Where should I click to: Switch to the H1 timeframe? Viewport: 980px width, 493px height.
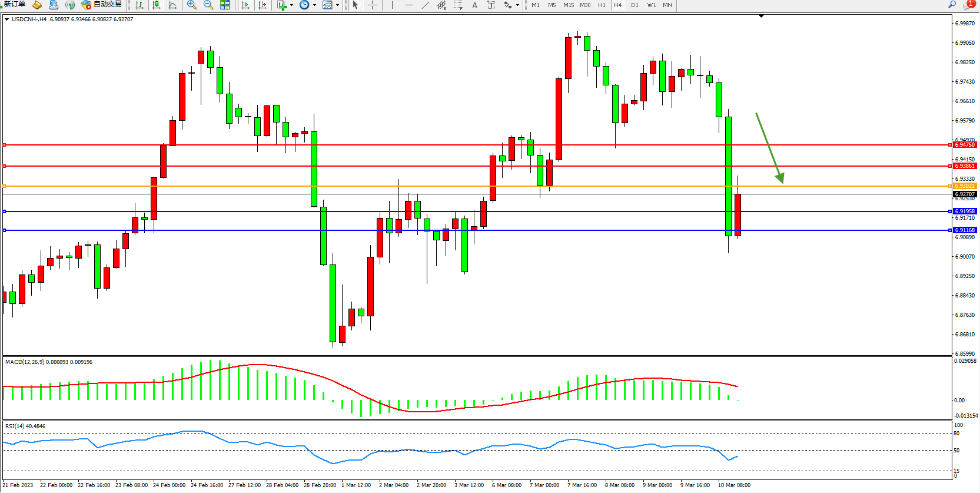point(602,5)
